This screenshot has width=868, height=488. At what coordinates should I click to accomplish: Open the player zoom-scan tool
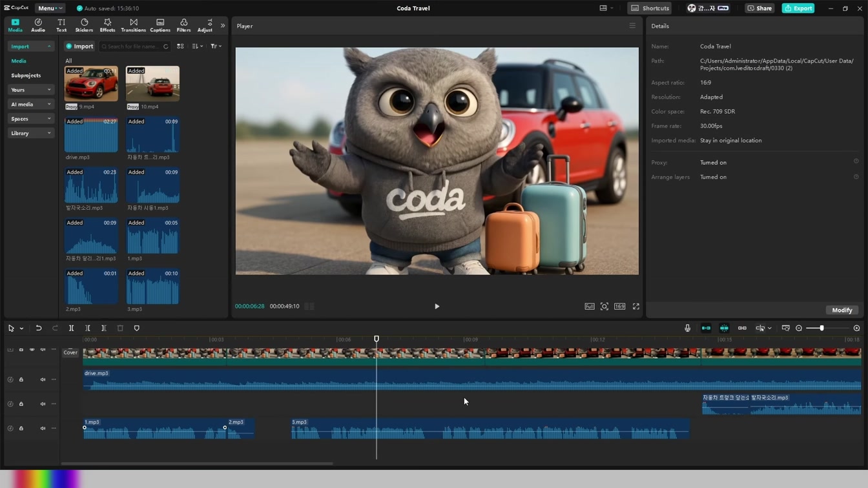[604, 307]
